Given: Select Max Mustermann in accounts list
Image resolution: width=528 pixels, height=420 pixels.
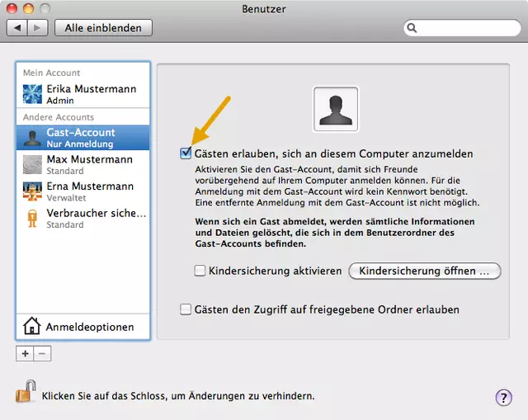Looking at the screenshot, I should (x=90, y=164).
